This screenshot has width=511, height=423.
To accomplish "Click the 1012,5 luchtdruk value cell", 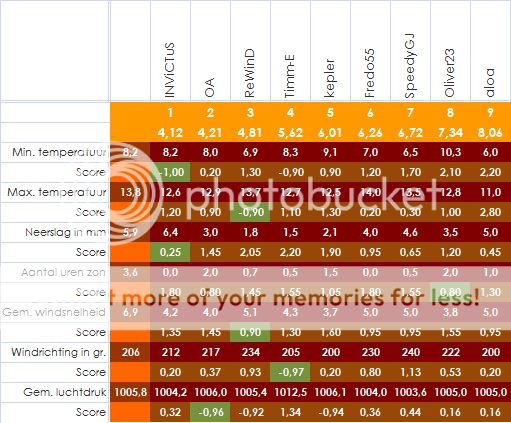I will click(290, 392).
